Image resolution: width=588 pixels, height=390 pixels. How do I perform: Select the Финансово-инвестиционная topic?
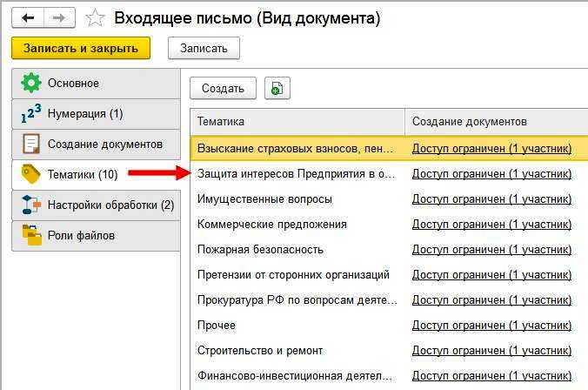point(295,376)
